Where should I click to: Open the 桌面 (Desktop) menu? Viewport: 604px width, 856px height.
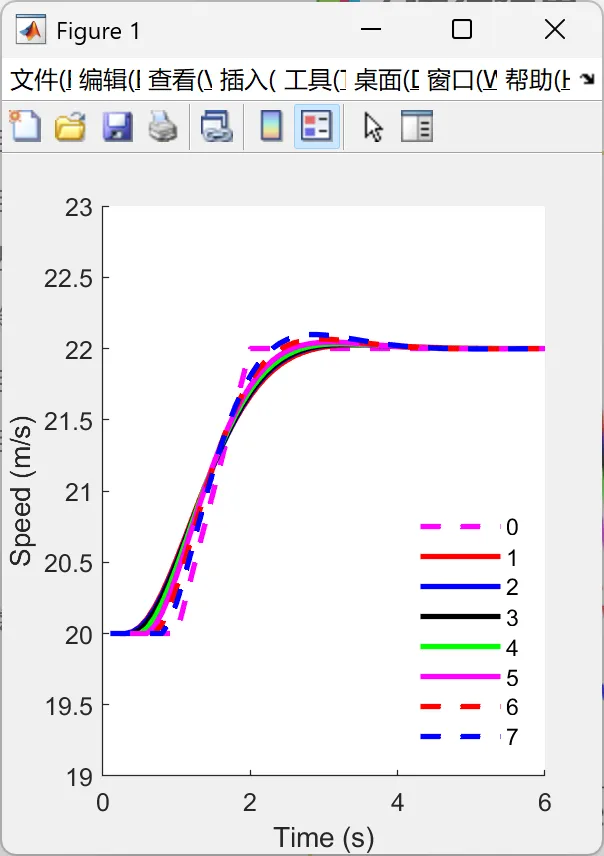tap(387, 80)
